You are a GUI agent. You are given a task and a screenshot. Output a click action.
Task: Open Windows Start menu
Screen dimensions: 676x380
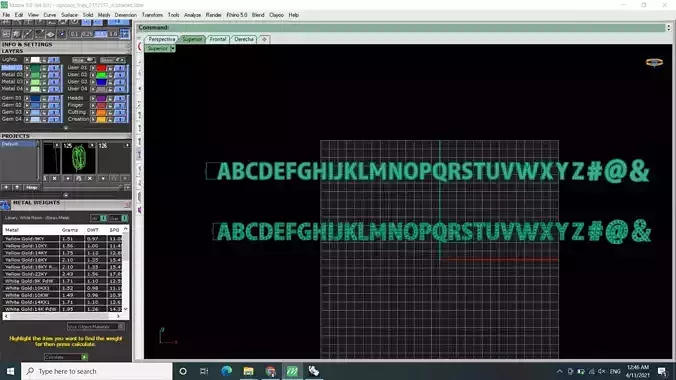[x=10, y=371]
